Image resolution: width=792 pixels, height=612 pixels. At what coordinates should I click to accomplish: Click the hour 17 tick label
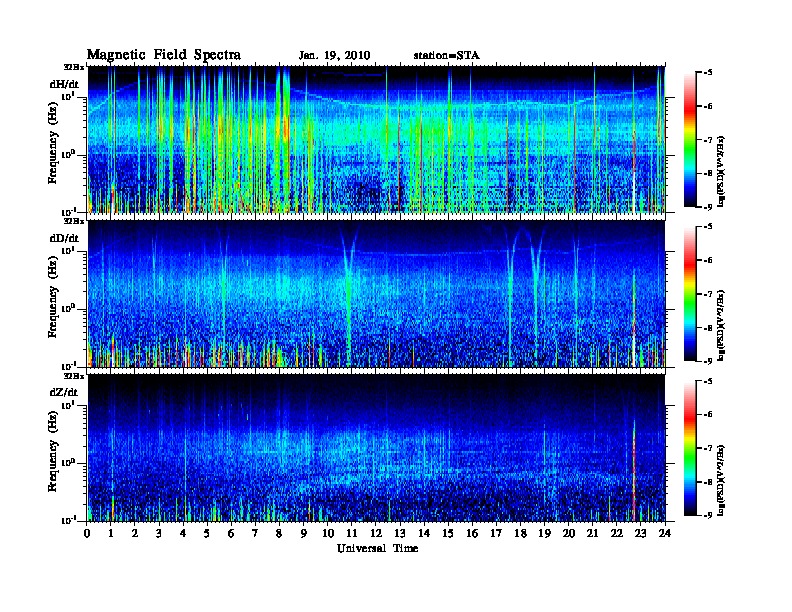pos(496,533)
